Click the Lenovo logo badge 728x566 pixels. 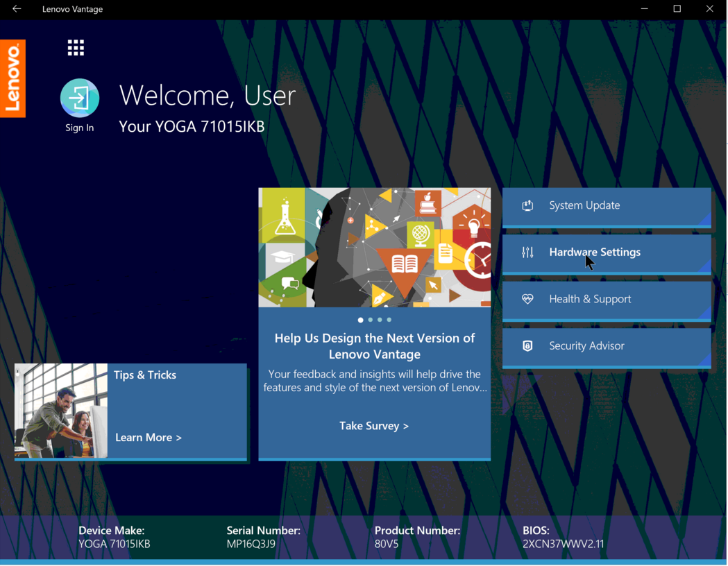pyautogui.click(x=12, y=78)
